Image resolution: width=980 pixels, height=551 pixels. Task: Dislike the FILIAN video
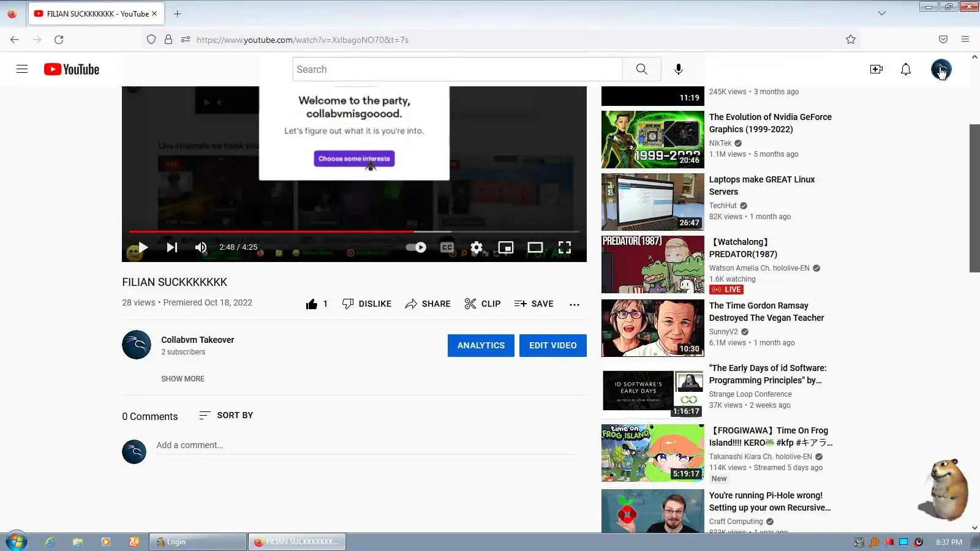point(366,304)
